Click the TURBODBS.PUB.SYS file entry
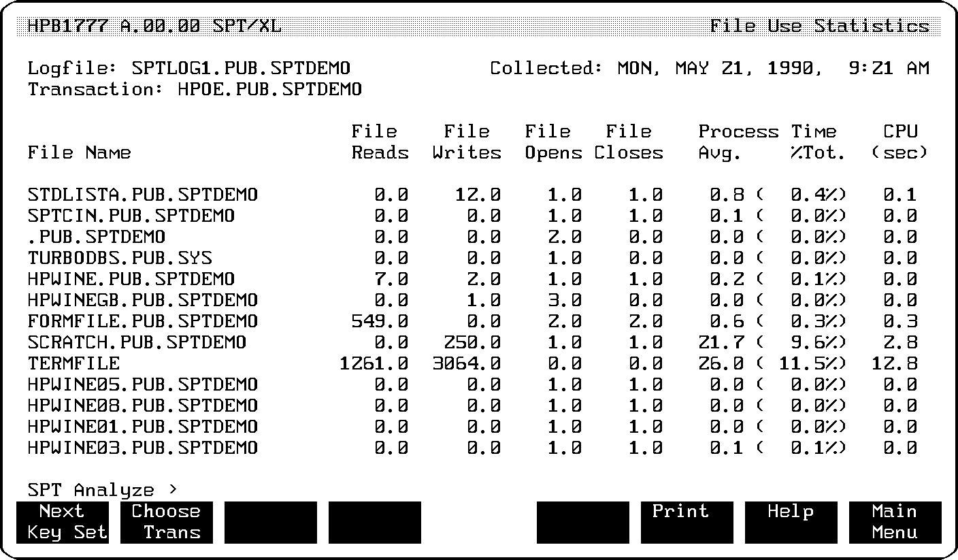This screenshot has width=958, height=560. coord(120,258)
